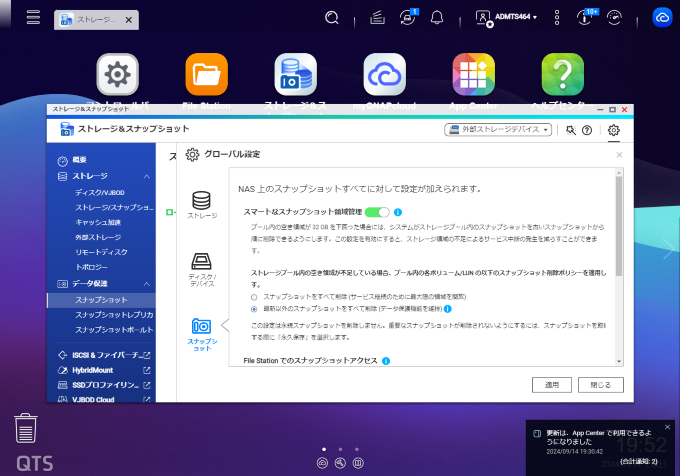
Task: Close the グローバル設定 dialog
Action: 619,155
